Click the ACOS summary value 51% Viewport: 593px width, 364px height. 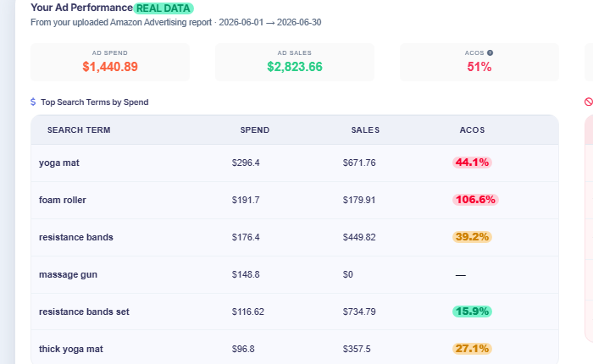[x=479, y=67]
